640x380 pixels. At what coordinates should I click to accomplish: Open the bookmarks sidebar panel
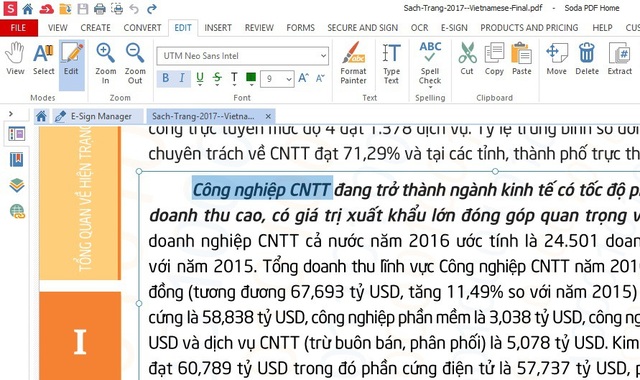click(x=16, y=160)
